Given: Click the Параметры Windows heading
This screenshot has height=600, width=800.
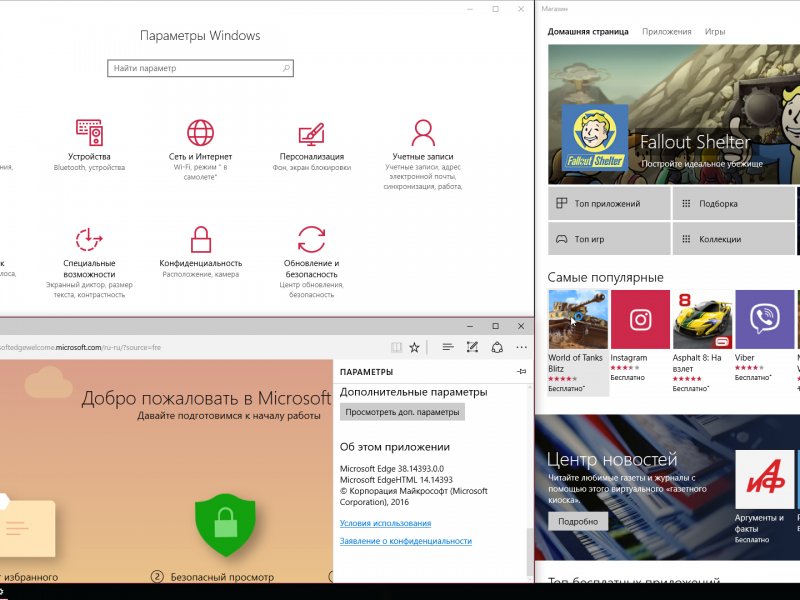Looking at the screenshot, I should 200,36.
